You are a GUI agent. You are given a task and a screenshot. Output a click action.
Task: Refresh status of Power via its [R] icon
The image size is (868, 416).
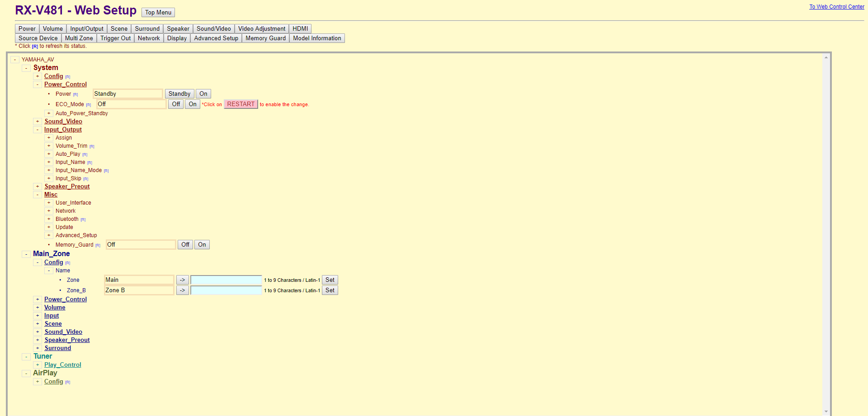75,94
